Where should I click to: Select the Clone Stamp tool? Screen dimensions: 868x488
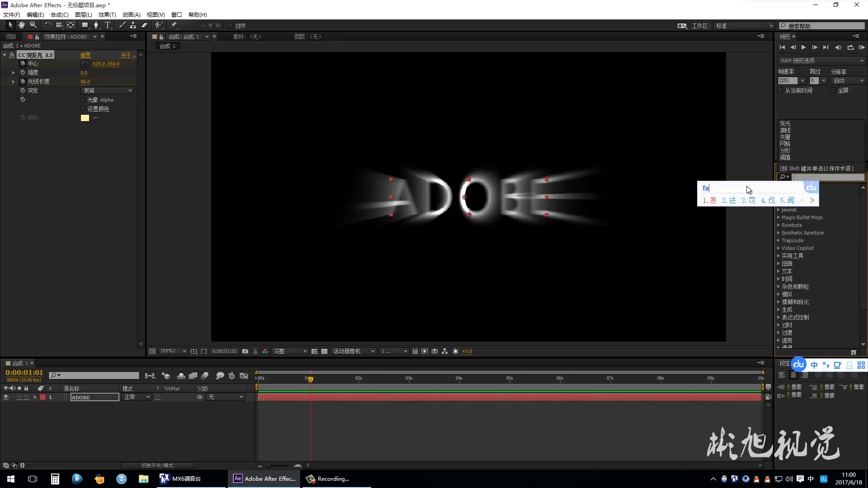coord(133,25)
